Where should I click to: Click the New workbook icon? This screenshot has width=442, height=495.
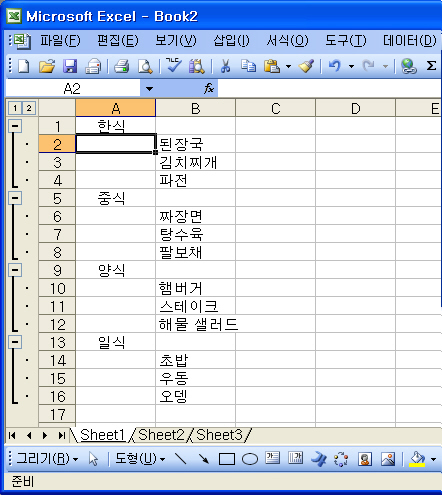(23, 66)
